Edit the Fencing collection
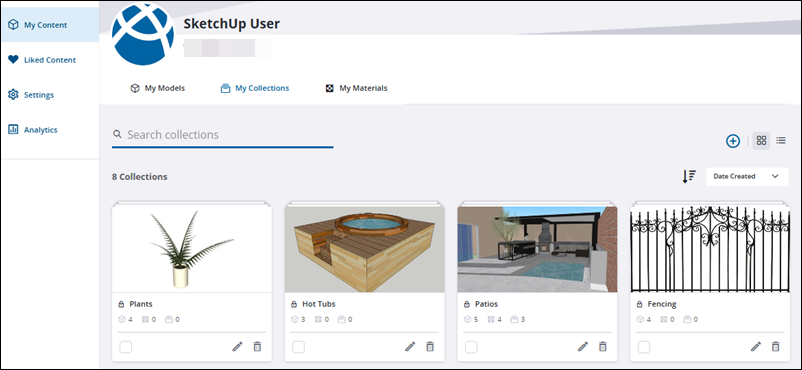Screen dimensions: 802x370 (x=756, y=346)
